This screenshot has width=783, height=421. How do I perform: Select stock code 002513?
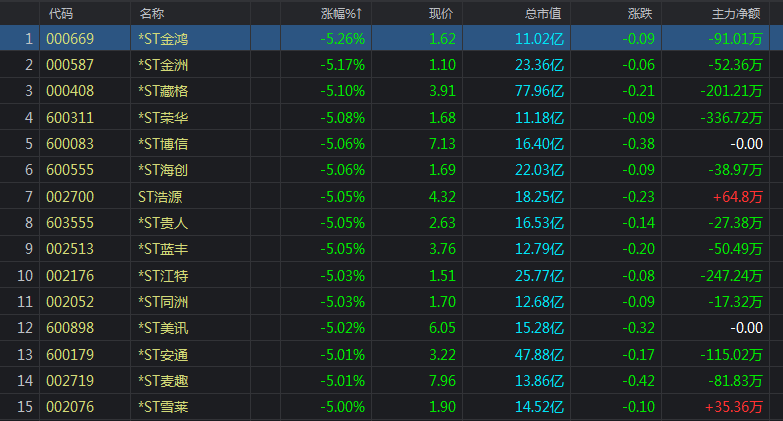point(70,249)
